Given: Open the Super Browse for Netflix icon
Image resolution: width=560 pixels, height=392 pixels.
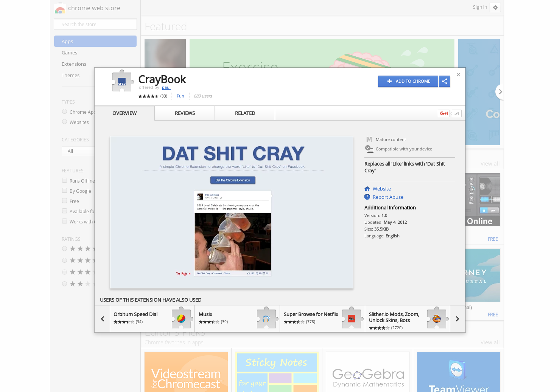Looking at the screenshot, I should [x=352, y=318].
